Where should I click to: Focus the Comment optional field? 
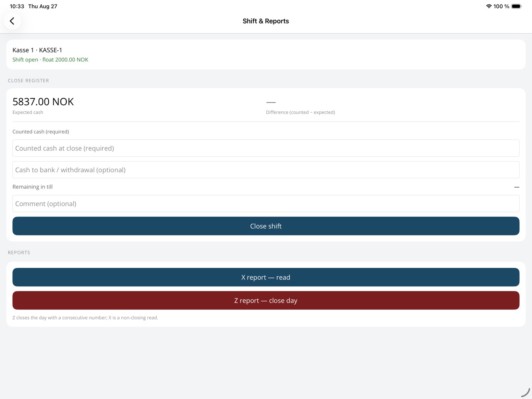266,204
